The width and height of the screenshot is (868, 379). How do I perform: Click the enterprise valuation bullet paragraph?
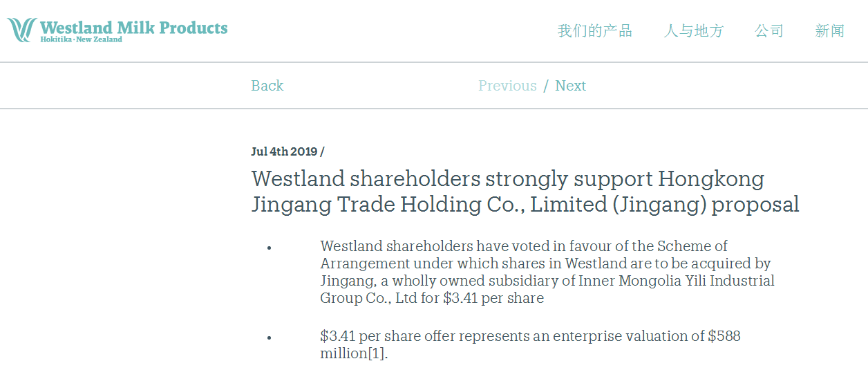click(x=530, y=344)
